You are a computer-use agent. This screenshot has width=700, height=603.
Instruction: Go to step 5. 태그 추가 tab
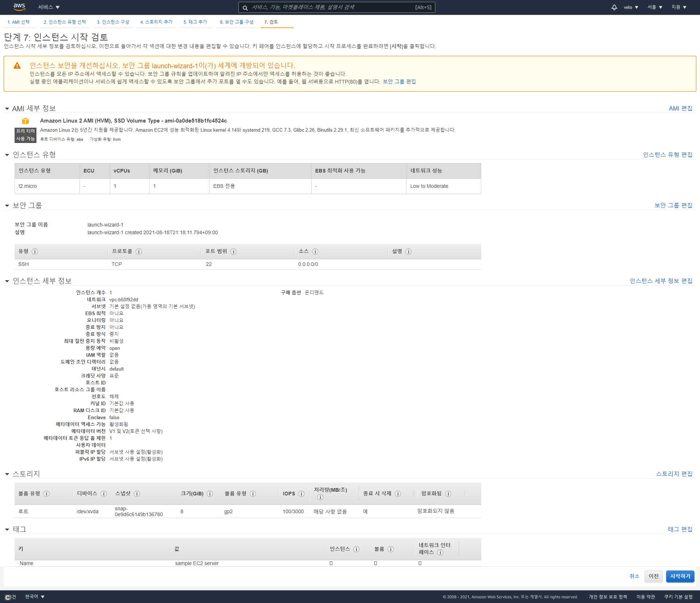[195, 22]
